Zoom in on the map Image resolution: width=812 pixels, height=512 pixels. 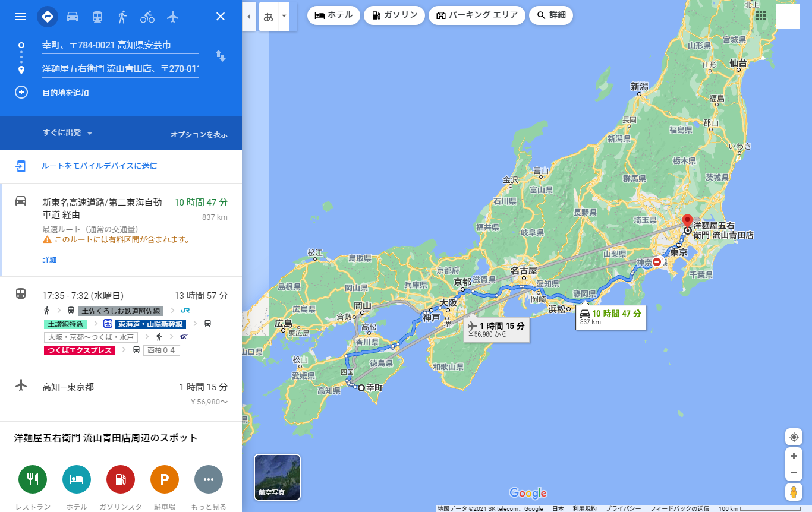click(794, 456)
